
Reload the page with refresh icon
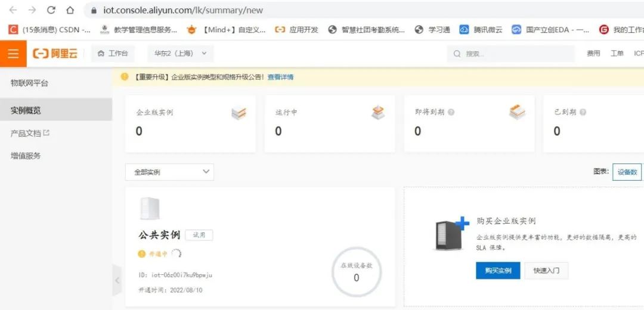51,10
